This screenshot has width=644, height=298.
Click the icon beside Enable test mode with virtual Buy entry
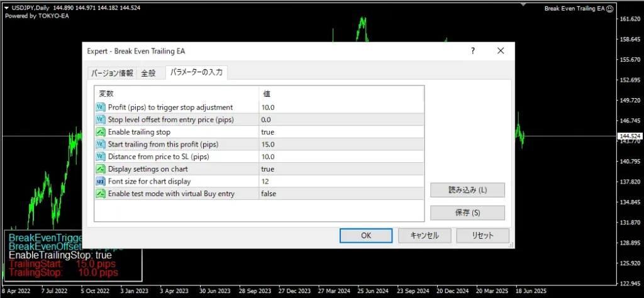pyautogui.click(x=101, y=194)
